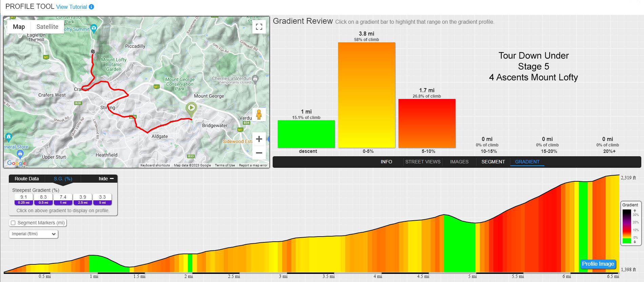Click the Heathfield label on map
Viewport: 644px width, 282px height.
(x=106, y=155)
